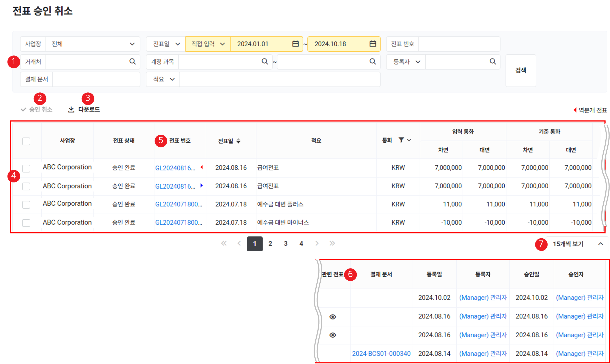The height and width of the screenshot is (364, 610).
Task: Sort by 전표일 column arrows
Action: [238, 141]
